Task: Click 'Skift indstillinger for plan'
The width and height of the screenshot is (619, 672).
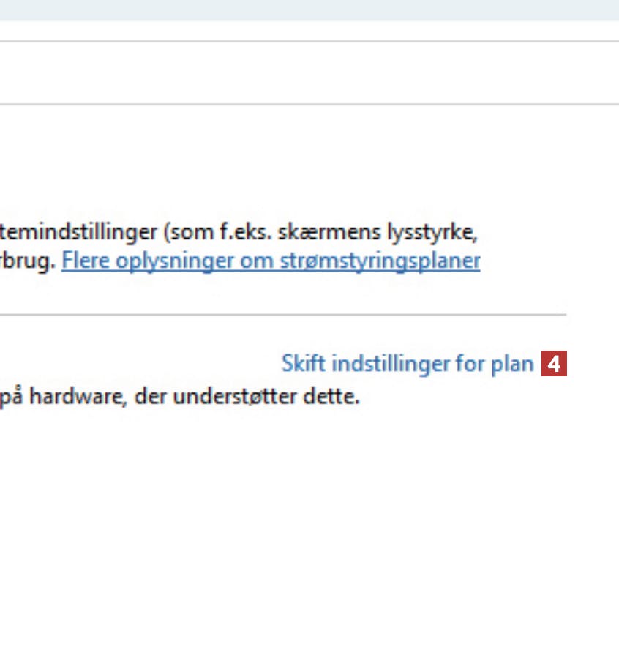Action: (x=408, y=364)
